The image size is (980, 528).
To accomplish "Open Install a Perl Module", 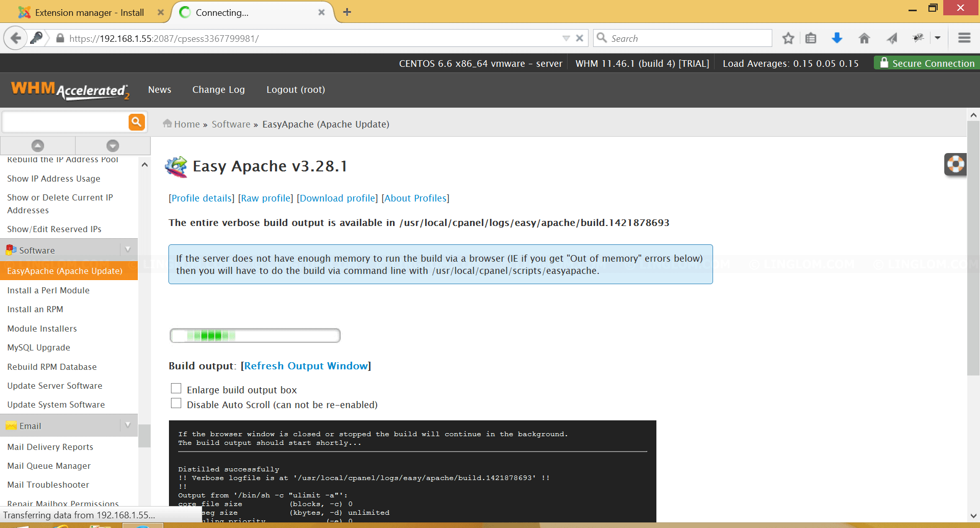I will [48, 290].
